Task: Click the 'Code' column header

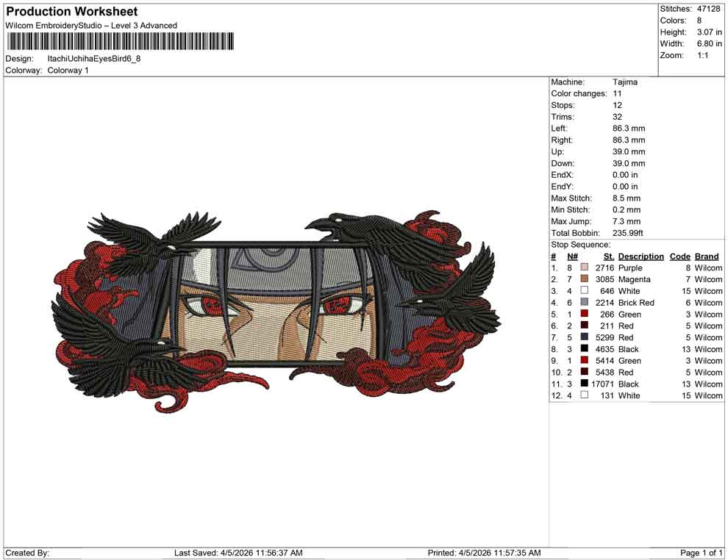Action: point(679,256)
